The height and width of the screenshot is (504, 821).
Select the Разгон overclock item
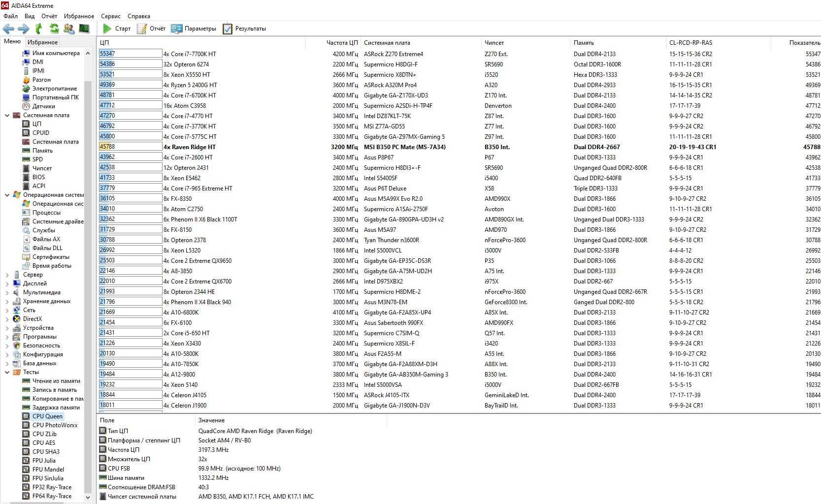tap(41, 80)
